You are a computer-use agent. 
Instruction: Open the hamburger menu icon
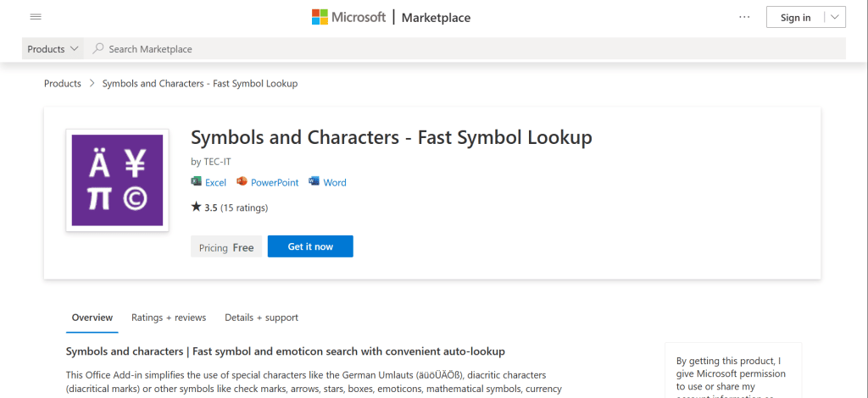(x=36, y=17)
